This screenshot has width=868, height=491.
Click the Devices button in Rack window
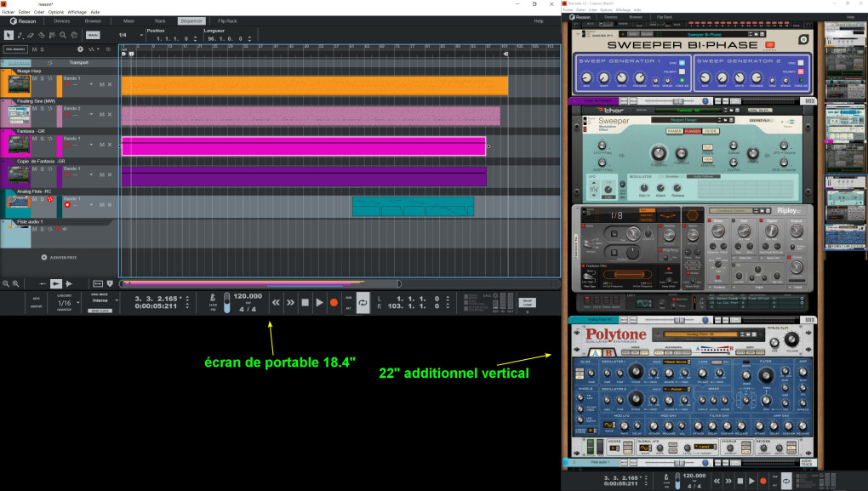point(611,17)
